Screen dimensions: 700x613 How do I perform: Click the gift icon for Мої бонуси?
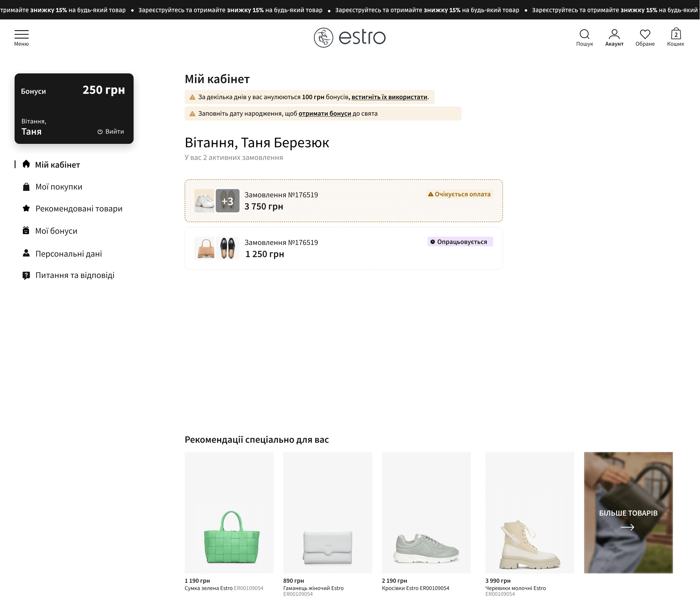(26, 231)
